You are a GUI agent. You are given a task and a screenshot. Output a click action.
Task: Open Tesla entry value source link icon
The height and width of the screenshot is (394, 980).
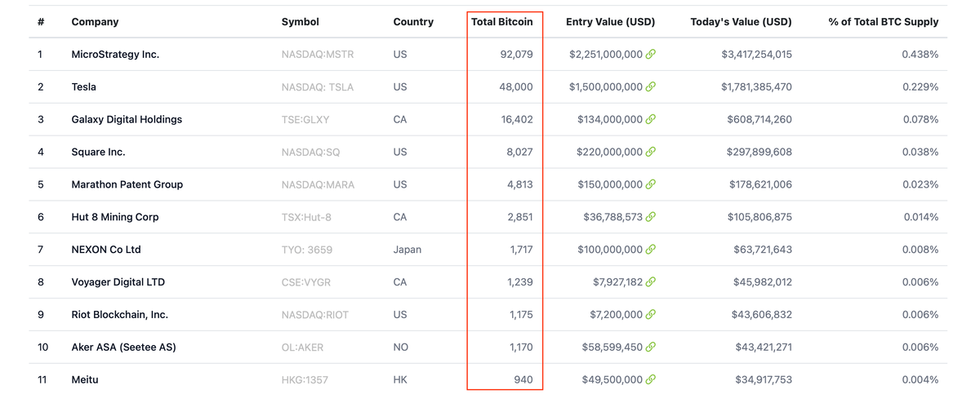pyautogui.click(x=651, y=86)
